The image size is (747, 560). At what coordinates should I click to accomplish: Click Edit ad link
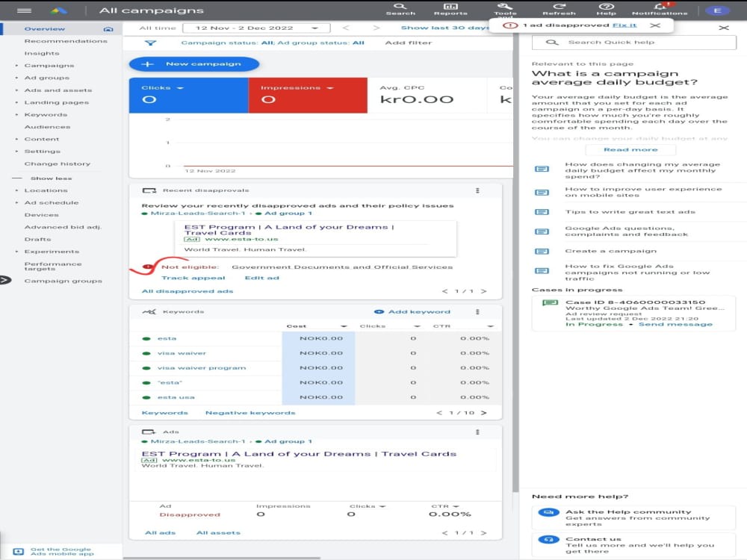[261, 278]
